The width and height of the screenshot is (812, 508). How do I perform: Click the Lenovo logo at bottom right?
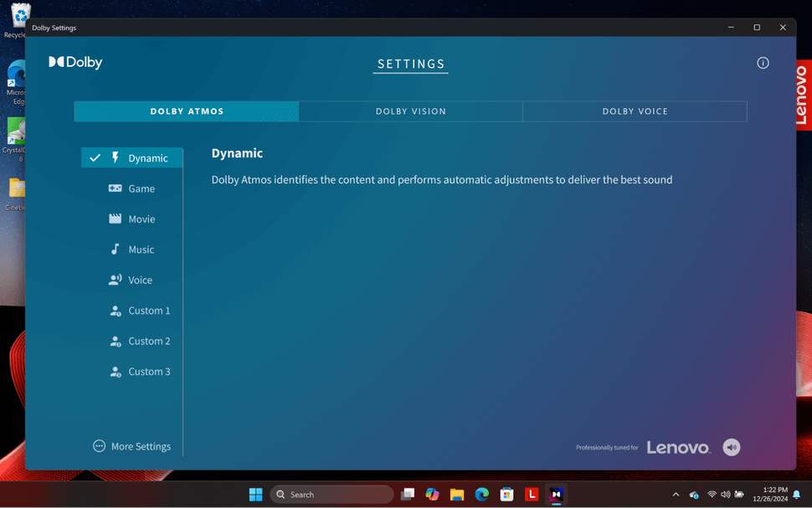[678, 448]
